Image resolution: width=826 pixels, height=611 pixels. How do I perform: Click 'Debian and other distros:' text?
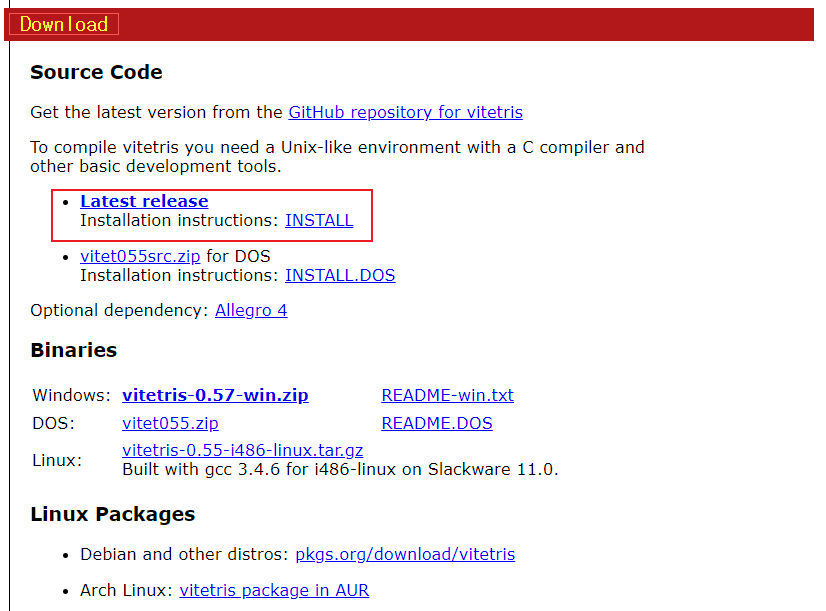pos(184,554)
